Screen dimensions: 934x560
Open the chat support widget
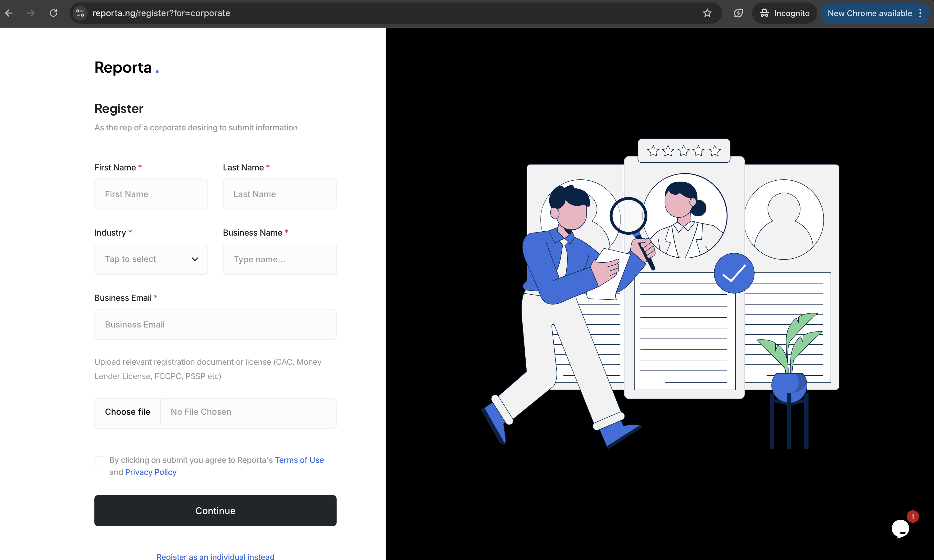click(900, 529)
